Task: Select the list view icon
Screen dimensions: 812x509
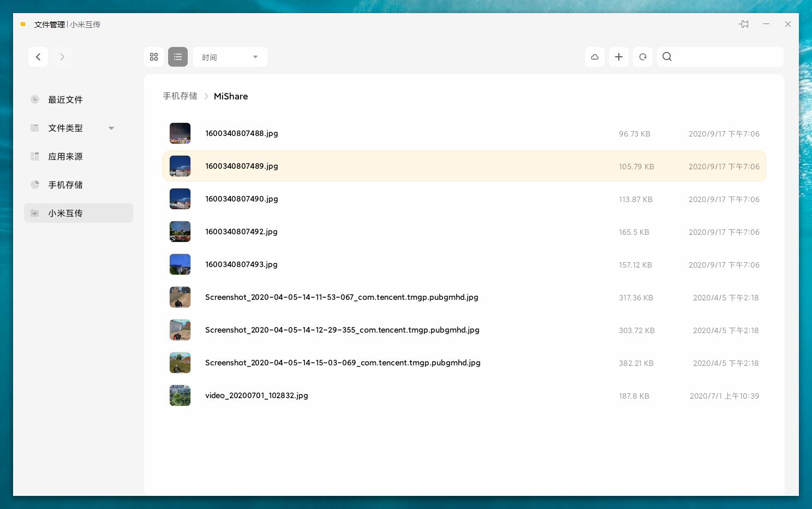Action: click(178, 57)
